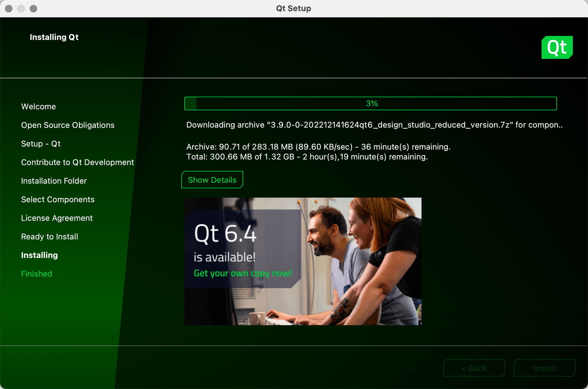Open the Select Components step

(58, 199)
